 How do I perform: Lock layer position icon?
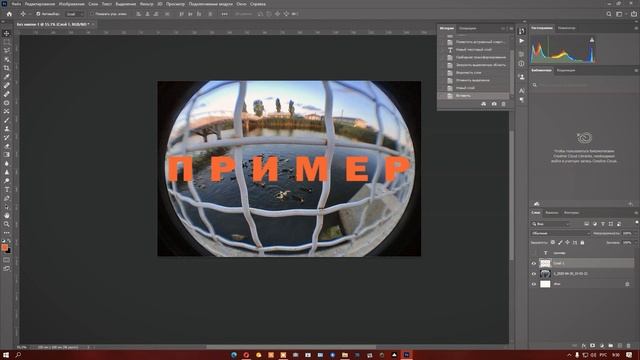coord(567,242)
